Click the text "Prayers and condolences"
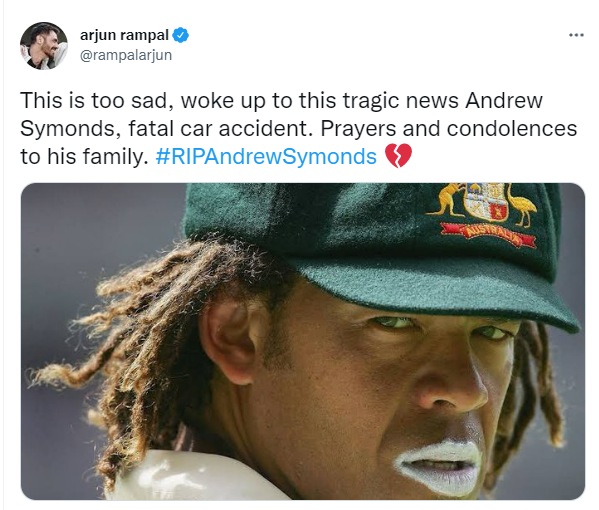This screenshot has width=599, height=510. [448, 129]
